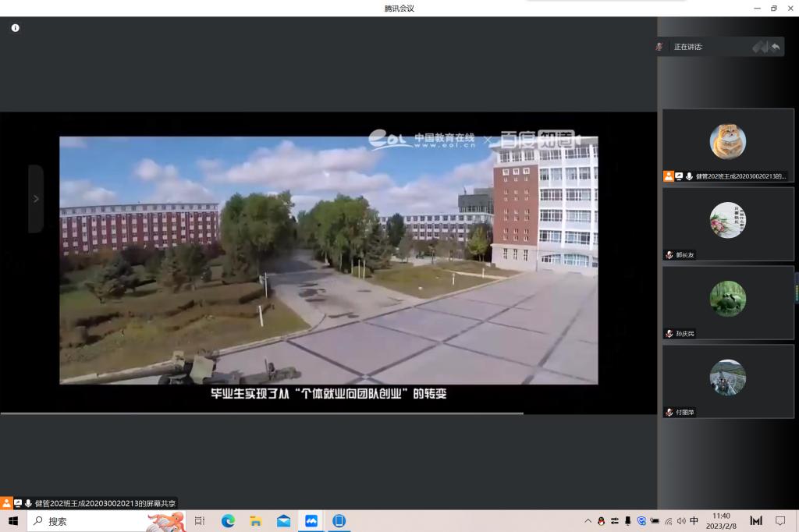
Task: Click muted mic icon beside 孙庆民
Action: (669, 334)
